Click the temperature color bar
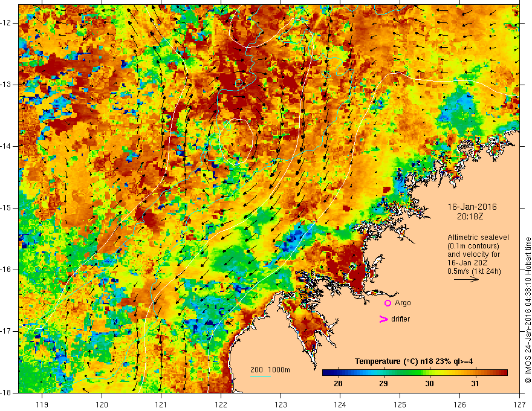This screenshot has height=411, width=532. coord(415,373)
